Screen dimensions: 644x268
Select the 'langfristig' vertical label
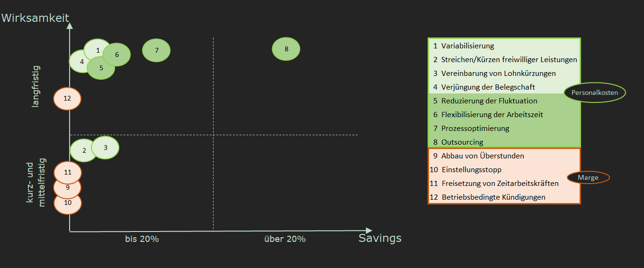36,86
